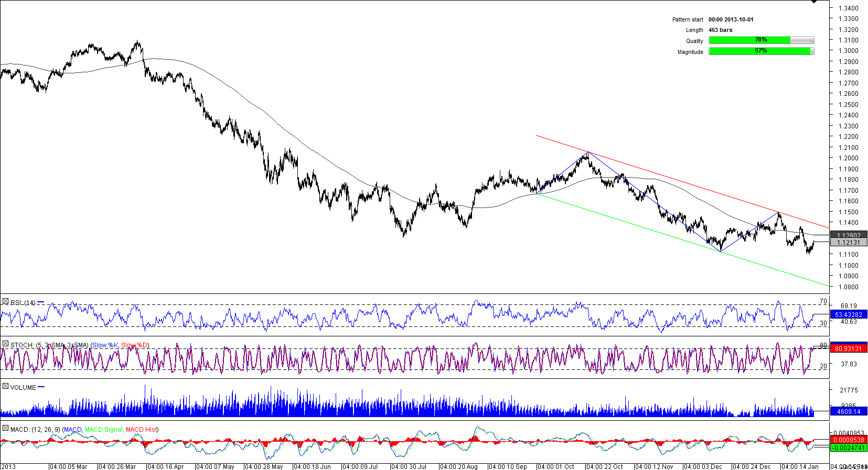Select the Slow %K legend label
This screenshot has height=470, width=868.
105,345
